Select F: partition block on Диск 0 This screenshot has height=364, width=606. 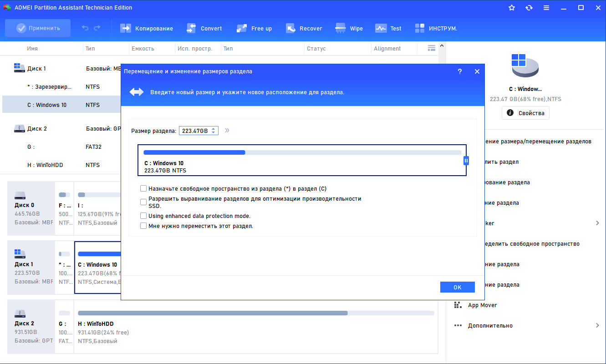[64, 208]
